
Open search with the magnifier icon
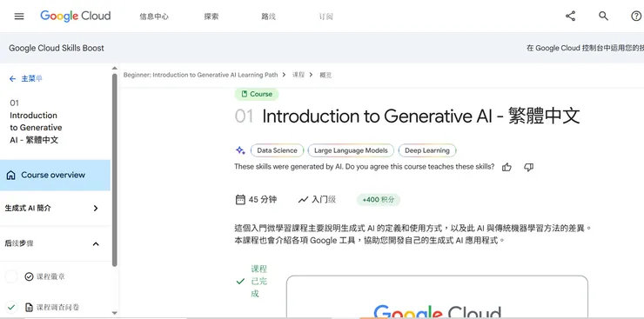(x=603, y=16)
